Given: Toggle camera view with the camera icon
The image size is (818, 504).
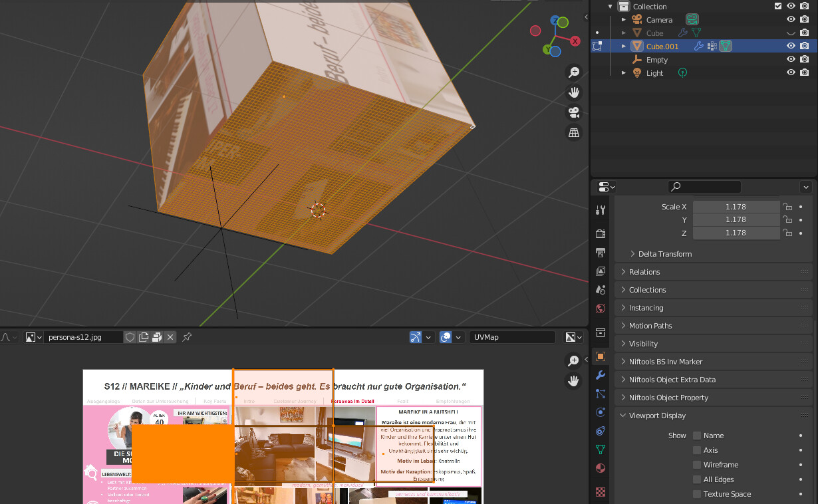Looking at the screenshot, I should [573, 112].
